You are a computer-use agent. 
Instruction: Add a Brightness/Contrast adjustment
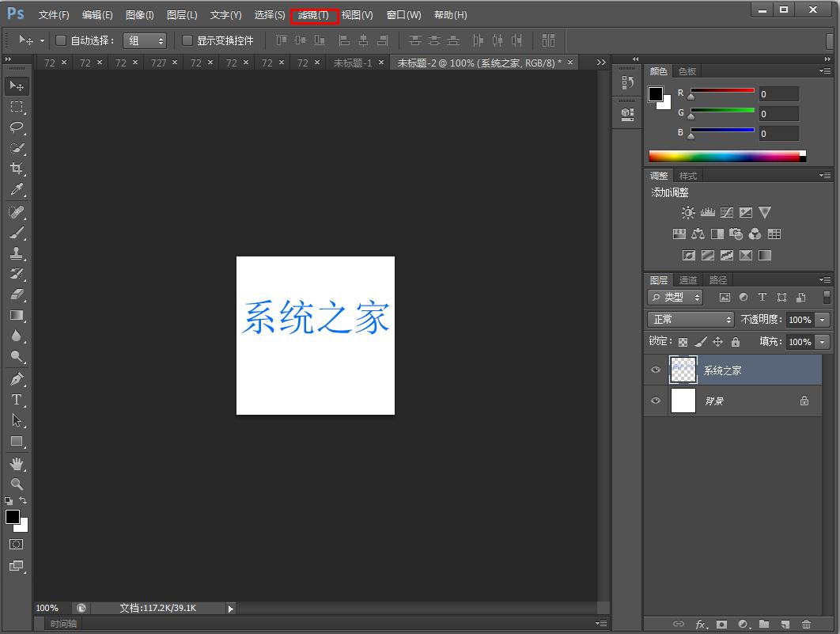[688, 212]
